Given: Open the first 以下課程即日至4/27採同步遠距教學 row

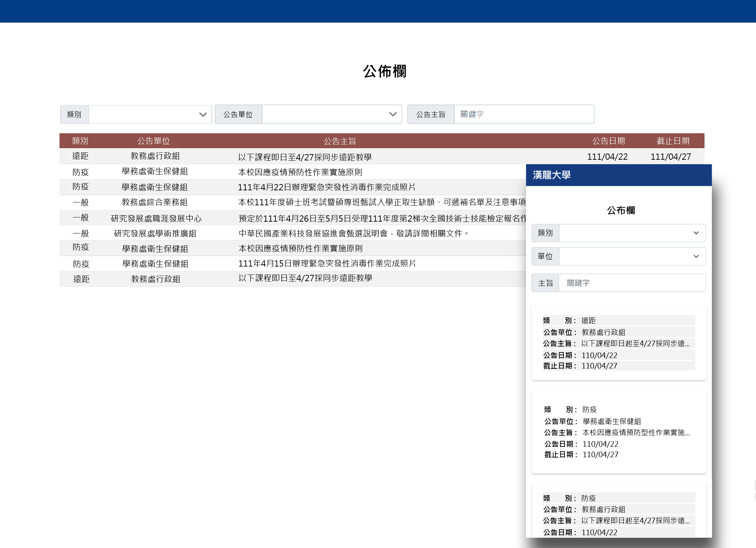Looking at the screenshot, I should tap(305, 157).
